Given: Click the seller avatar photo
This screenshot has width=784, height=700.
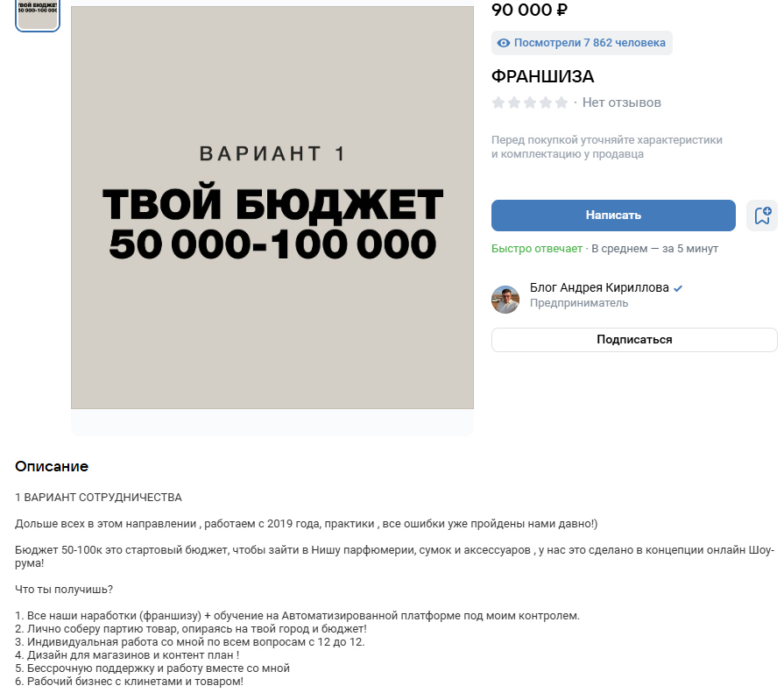Looking at the screenshot, I should tap(505, 300).
